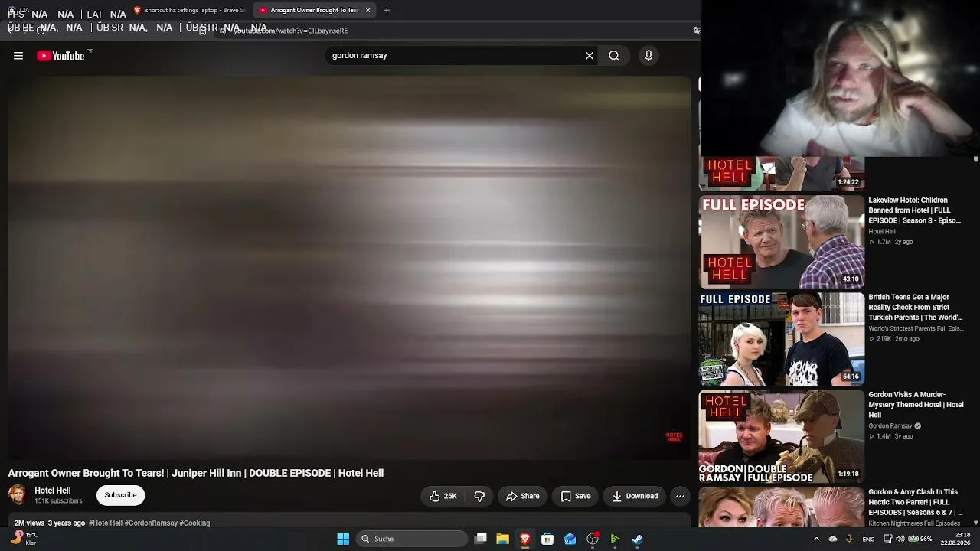Click the video player area

[x=349, y=266]
